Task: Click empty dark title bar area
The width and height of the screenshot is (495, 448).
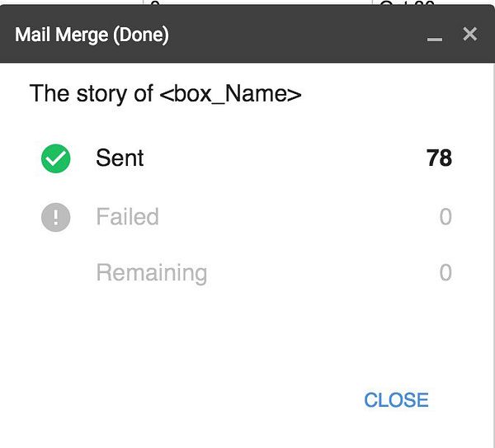Action: click(x=297, y=35)
